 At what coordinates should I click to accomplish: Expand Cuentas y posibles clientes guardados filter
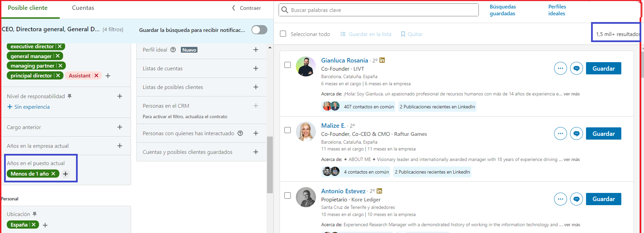point(256,152)
